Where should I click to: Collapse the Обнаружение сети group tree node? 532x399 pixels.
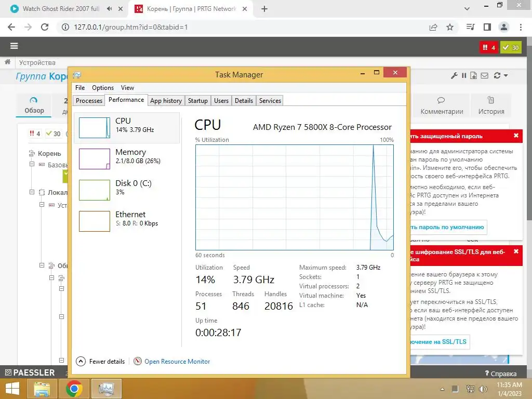[x=42, y=265]
